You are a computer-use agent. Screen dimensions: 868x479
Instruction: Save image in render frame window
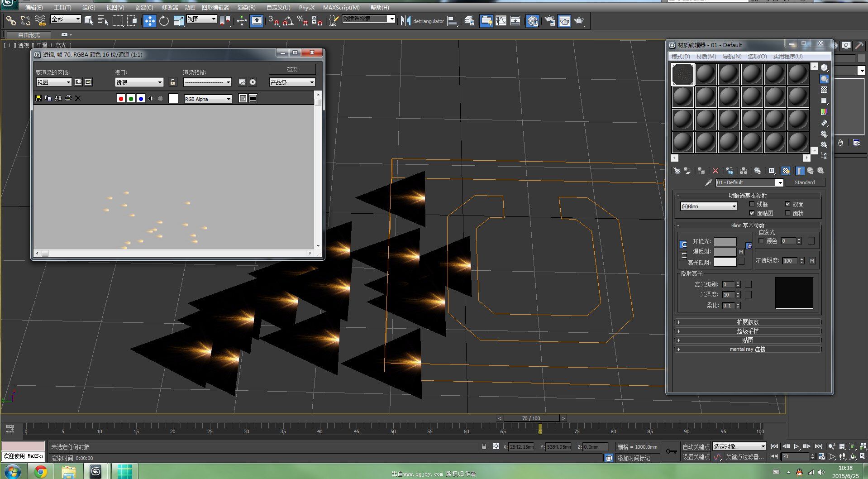point(38,98)
